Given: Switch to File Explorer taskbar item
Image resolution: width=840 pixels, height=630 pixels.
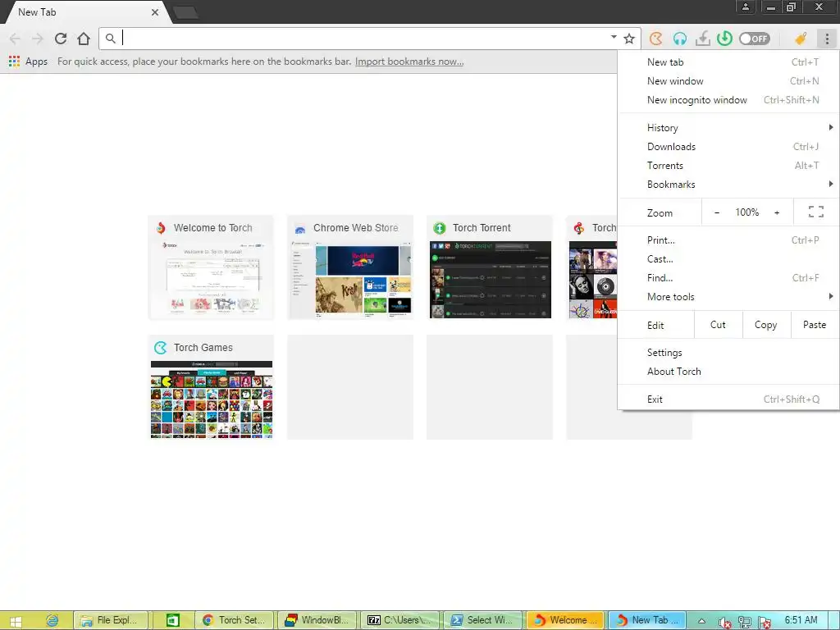Looking at the screenshot, I should pos(111,620).
